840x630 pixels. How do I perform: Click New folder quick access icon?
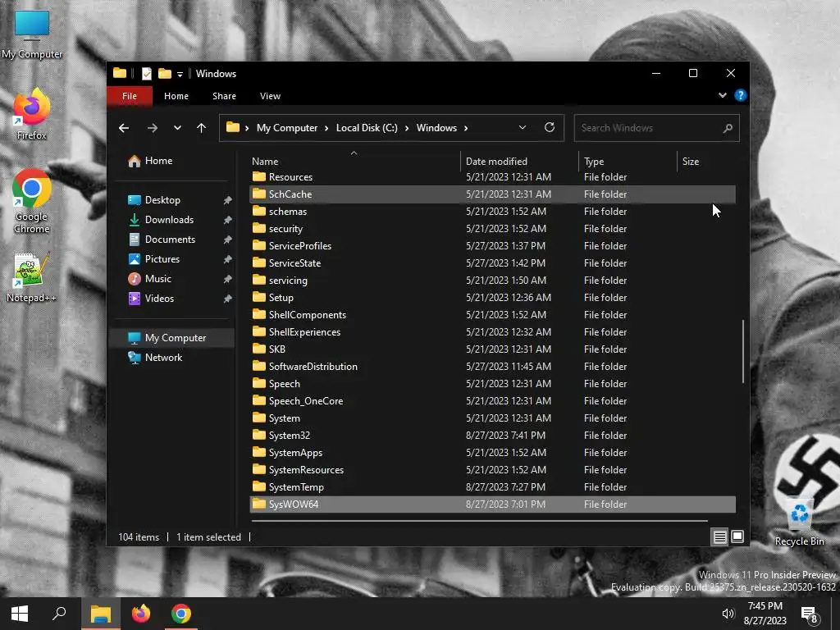[164, 73]
